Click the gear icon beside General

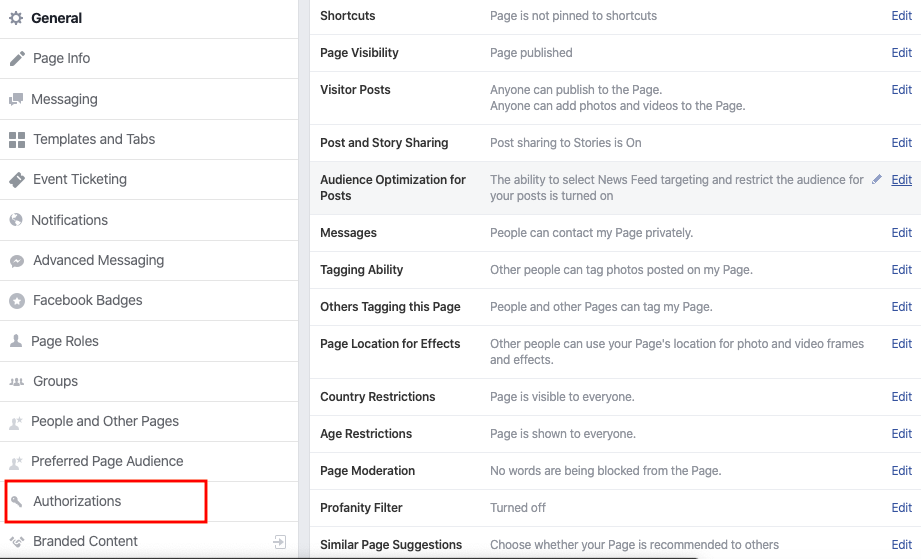(16, 18)
